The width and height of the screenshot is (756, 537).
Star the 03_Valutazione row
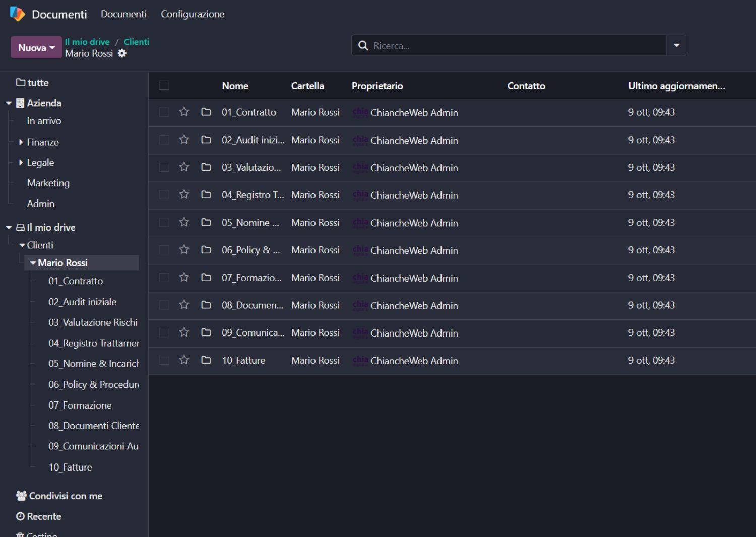coord(184,167)
